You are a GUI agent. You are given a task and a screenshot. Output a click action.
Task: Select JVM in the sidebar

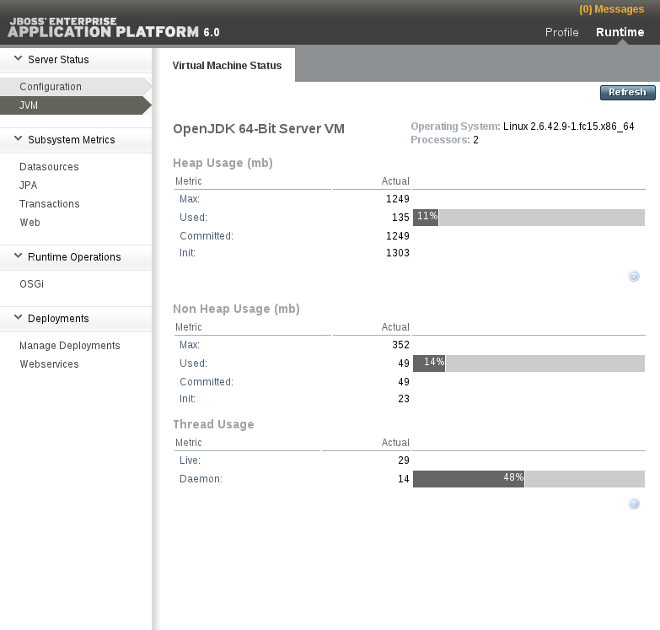29,104
